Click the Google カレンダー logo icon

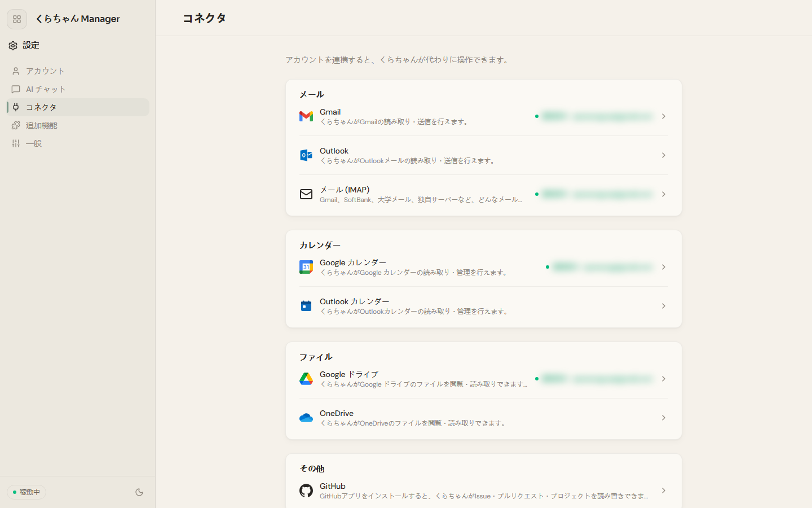(306, 267)
